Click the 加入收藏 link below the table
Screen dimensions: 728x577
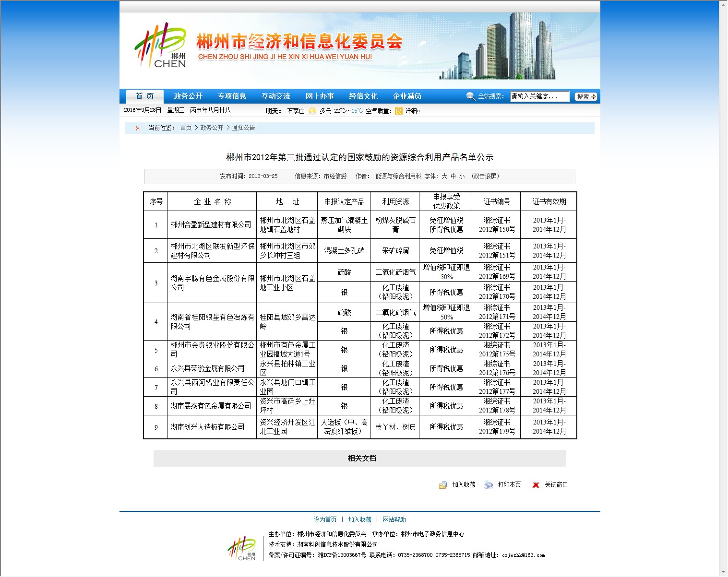pyautogui.click(x=464, y=485)
